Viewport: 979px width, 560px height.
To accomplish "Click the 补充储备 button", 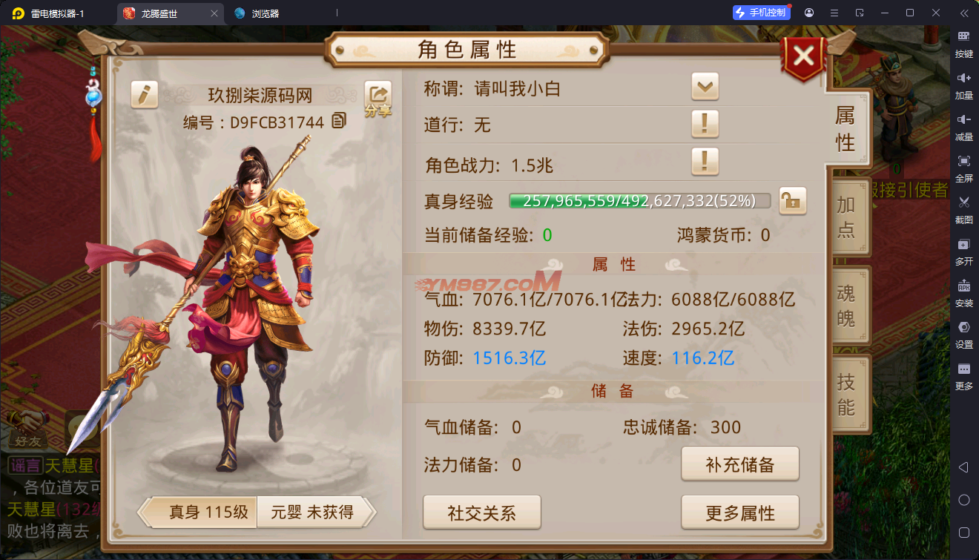I will tap(740, 464).
